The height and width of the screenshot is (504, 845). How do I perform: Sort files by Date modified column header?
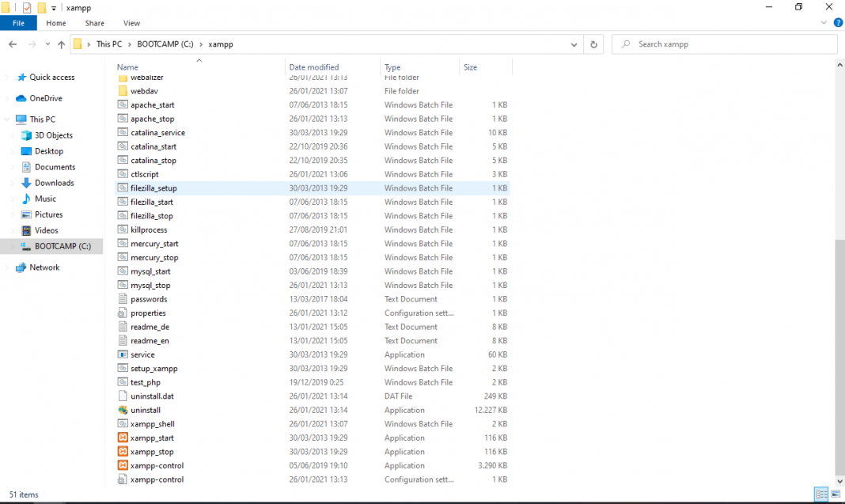314,67
